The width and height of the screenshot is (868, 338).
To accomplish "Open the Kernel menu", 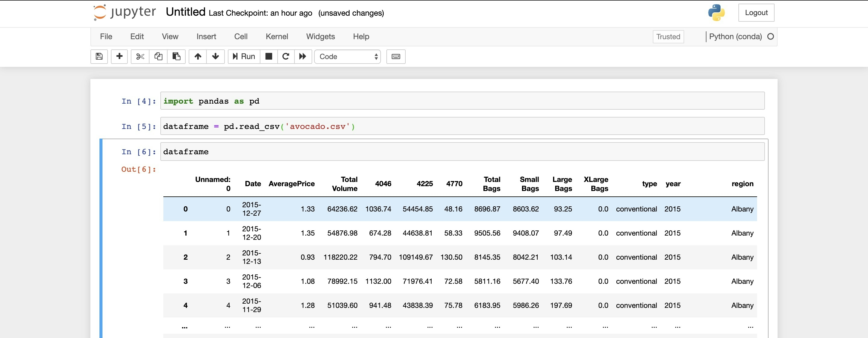I will (x=277, y=36).
